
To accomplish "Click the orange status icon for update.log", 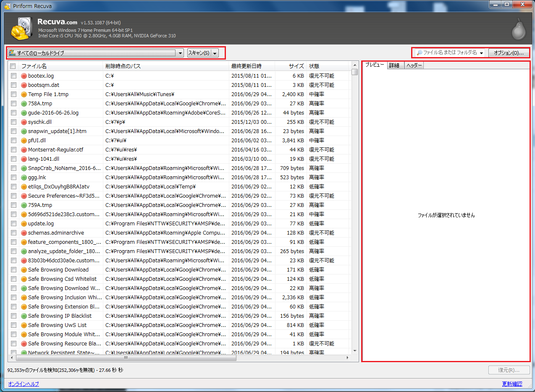I will pos(24,224).
